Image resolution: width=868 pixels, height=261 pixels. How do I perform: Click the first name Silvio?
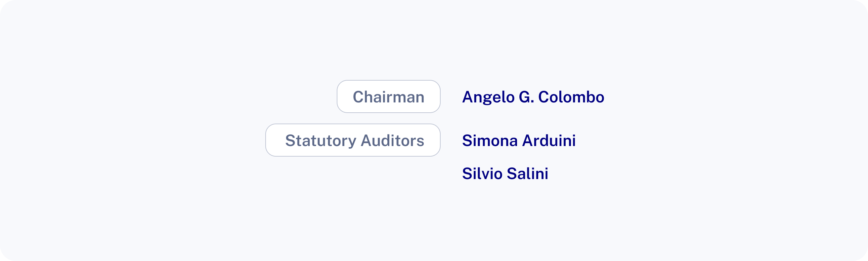click(x=482, y=173)
